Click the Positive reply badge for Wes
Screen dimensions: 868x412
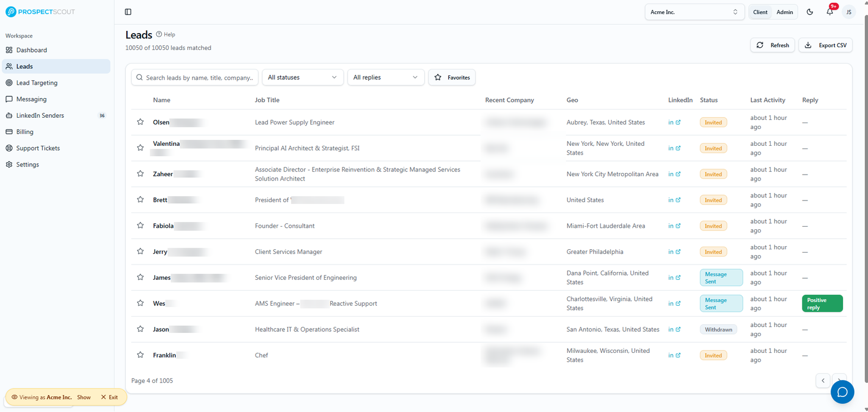pos(822,304)
